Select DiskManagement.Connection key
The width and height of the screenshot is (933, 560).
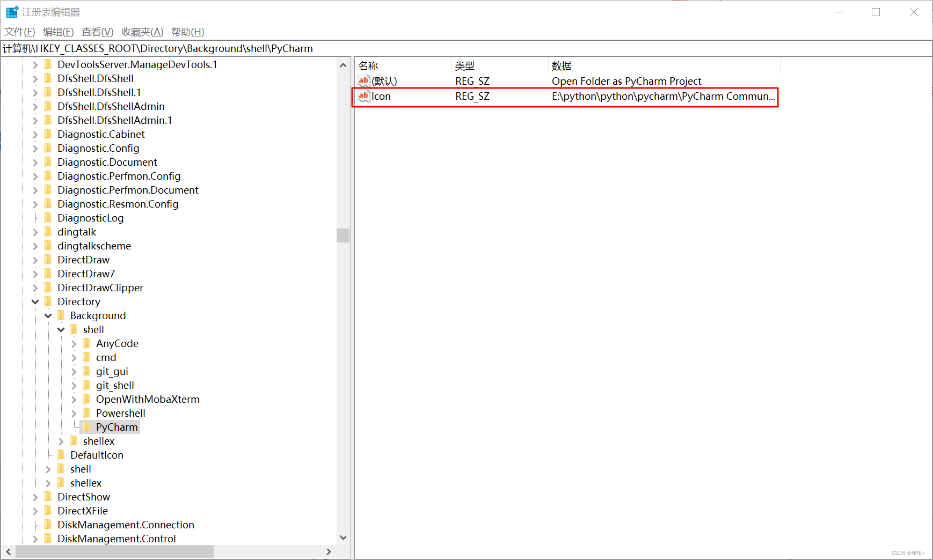(x=126, y=525)
